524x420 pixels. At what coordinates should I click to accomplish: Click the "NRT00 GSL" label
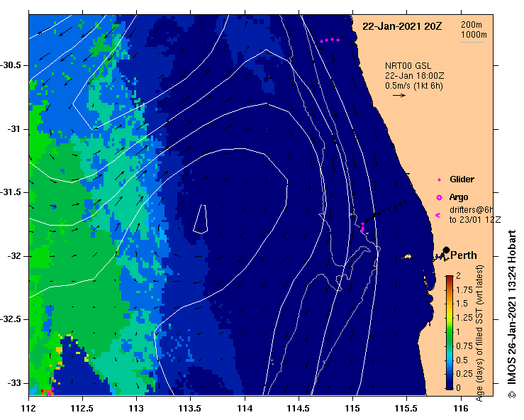tap(408, 66)
